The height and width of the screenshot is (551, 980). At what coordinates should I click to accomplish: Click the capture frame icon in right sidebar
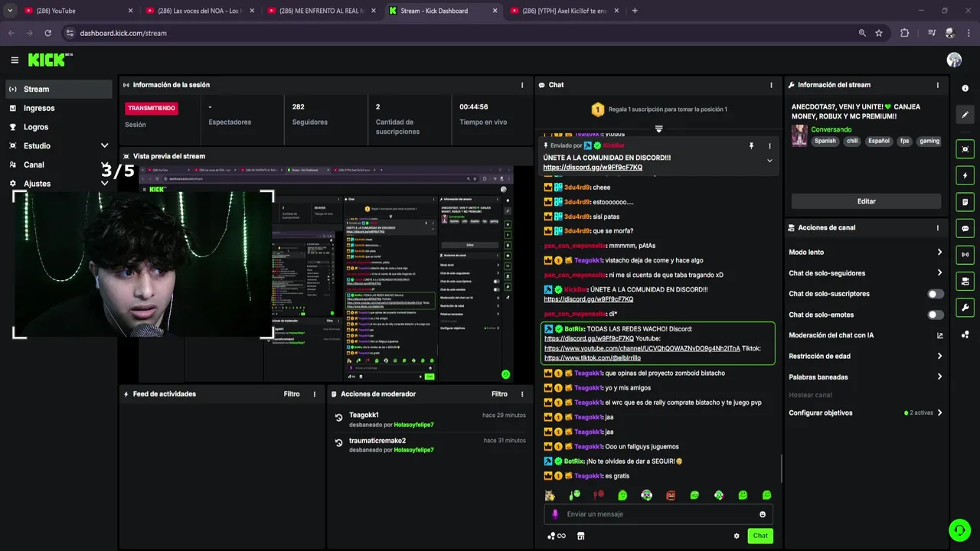tap(965, 149)
